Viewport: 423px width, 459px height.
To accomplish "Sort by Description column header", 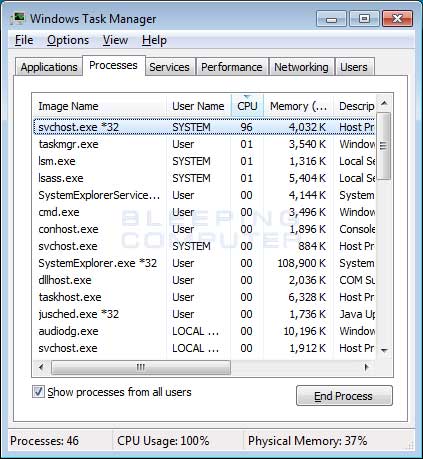I will [x=355, y=106].
